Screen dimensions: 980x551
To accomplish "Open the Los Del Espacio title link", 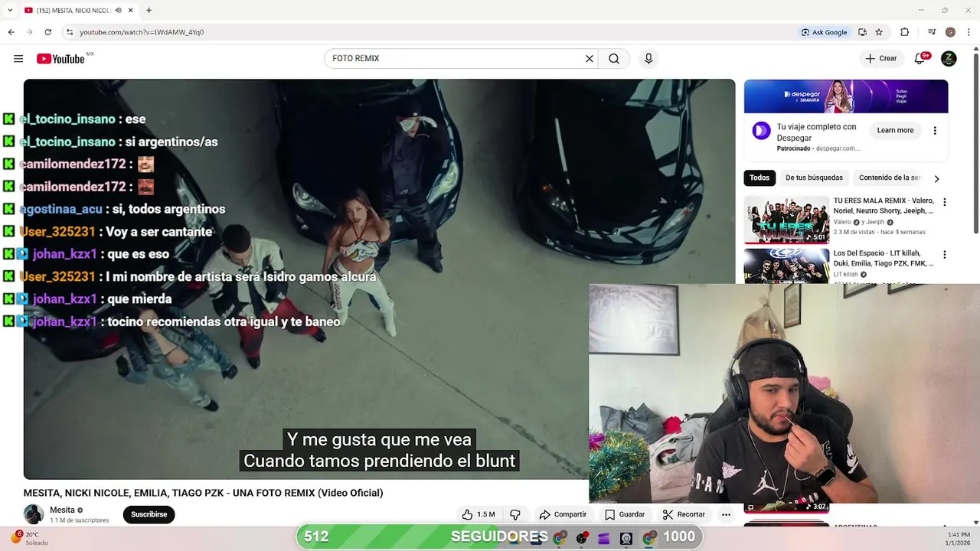I will tap(884, 258).
